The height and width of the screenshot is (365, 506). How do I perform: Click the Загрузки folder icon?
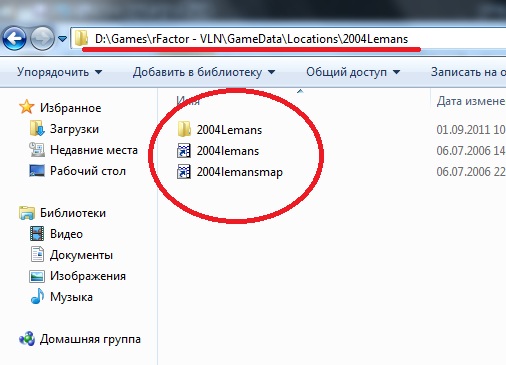click(x=37, y=129)
